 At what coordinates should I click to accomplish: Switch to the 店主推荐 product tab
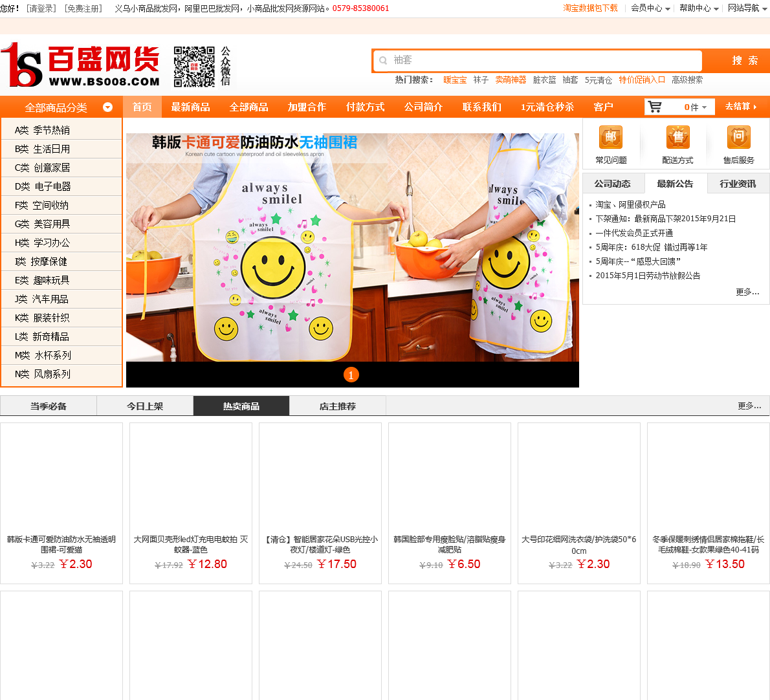tap(337, 406)
